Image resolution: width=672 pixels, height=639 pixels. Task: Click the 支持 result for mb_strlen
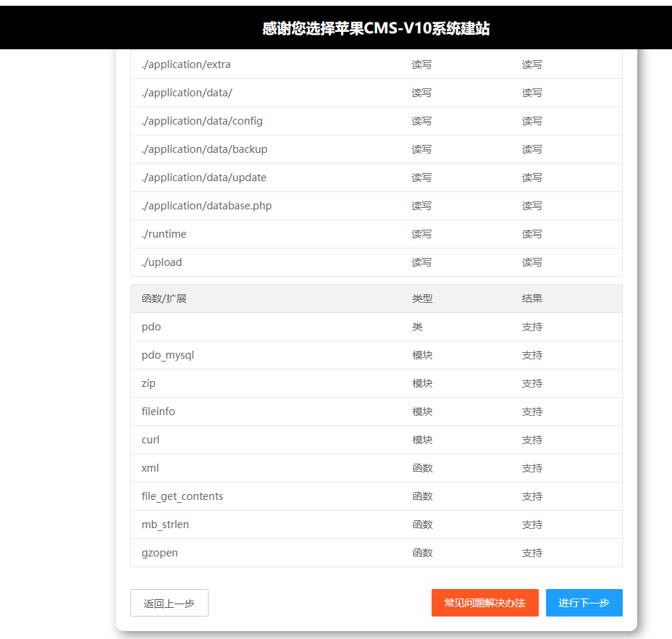532,525
